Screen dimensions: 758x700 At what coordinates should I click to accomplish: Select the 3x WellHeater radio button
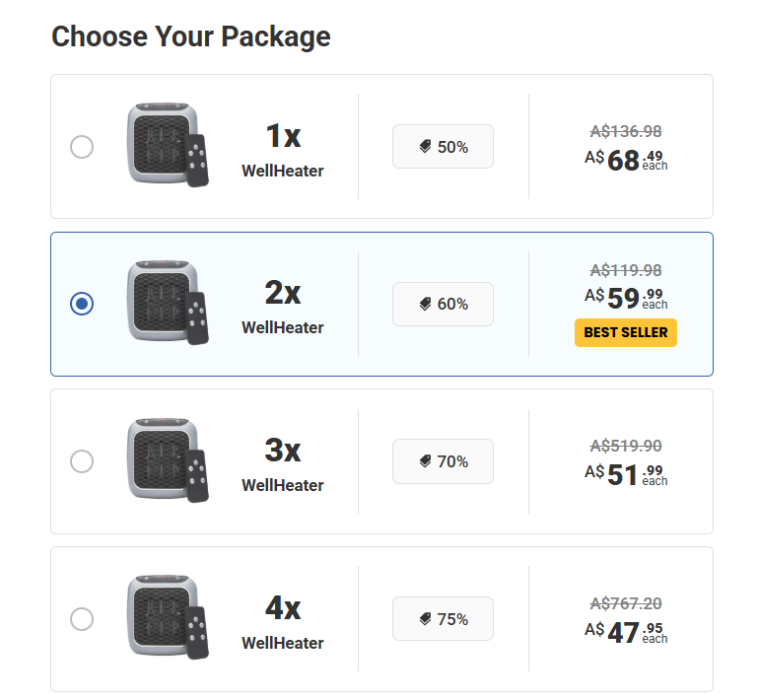click(x=82, y=461)
